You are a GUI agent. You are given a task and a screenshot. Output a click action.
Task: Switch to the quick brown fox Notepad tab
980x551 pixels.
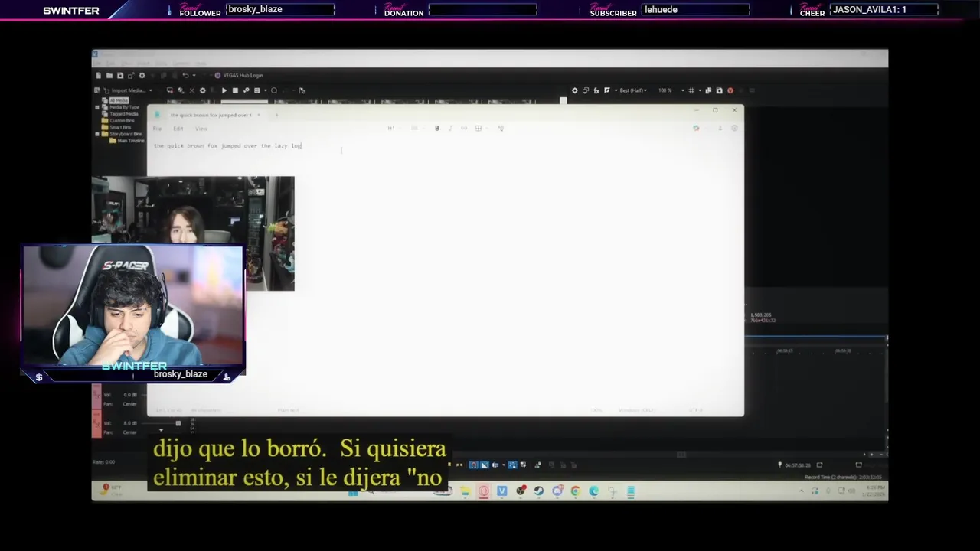[211, 115]
